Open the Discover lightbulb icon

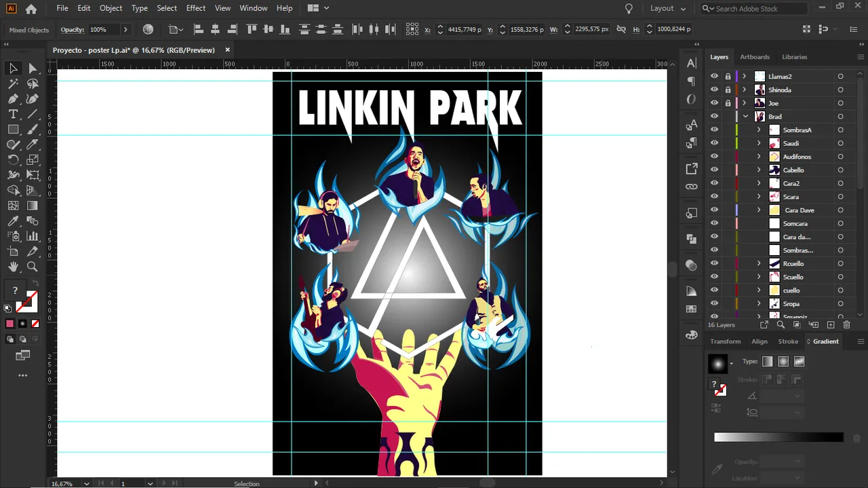point(629,9)
